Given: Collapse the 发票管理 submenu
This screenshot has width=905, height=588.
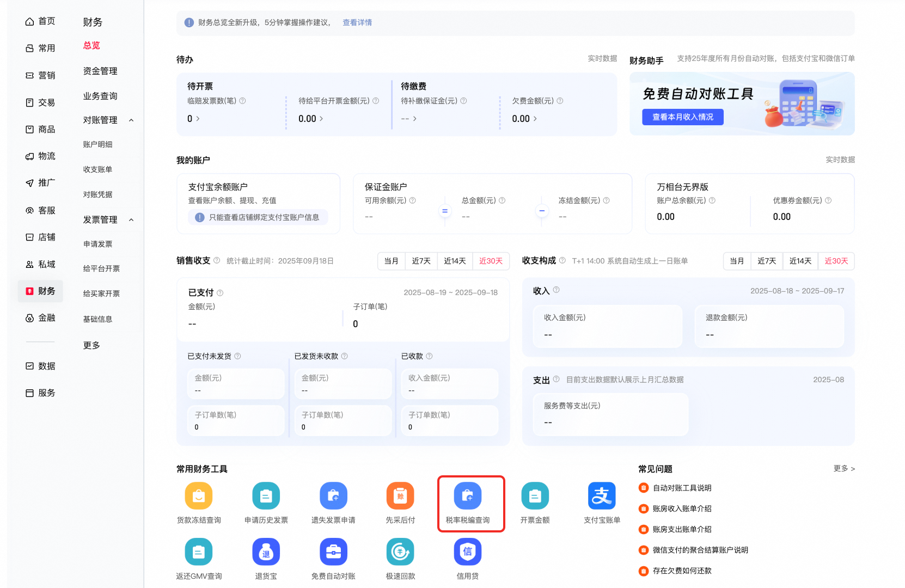Looking at the screenshot, I should 131,220.
